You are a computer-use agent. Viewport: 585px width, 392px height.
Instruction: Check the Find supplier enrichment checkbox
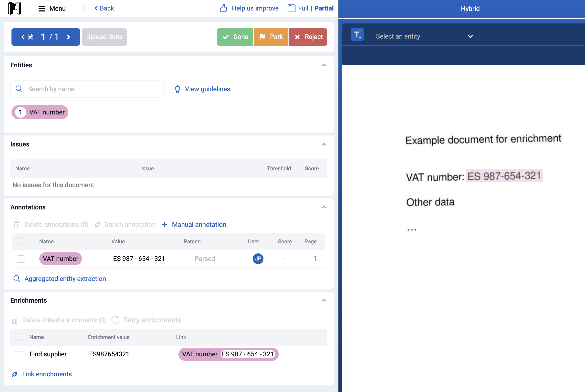pyautogui.click(x=18, y=354)
